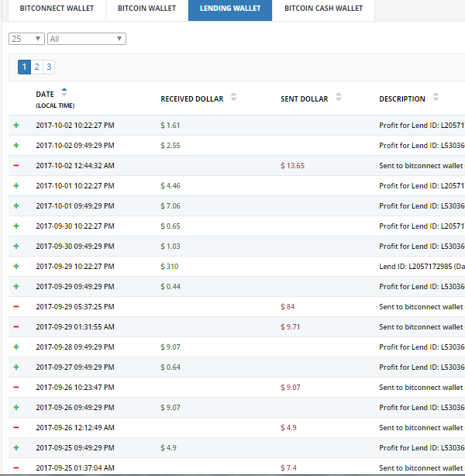Click the DATE column header label
Image resolution: width=465 pixels, height=476 pixels.
[x=45, y=95]
